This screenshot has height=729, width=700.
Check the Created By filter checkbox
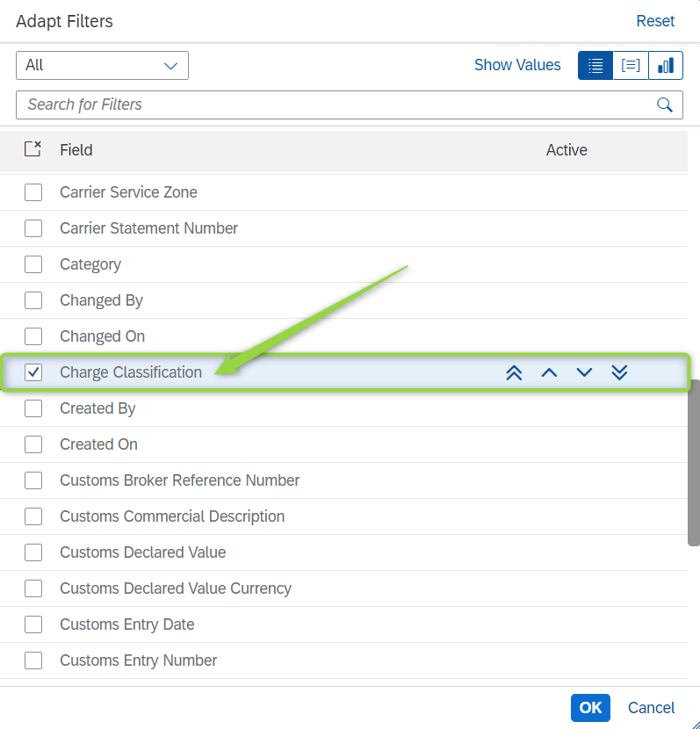tap(32, 408)
